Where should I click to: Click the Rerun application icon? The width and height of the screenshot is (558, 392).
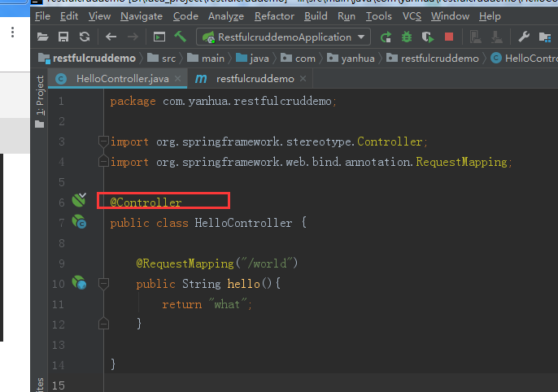pos(386,37)
